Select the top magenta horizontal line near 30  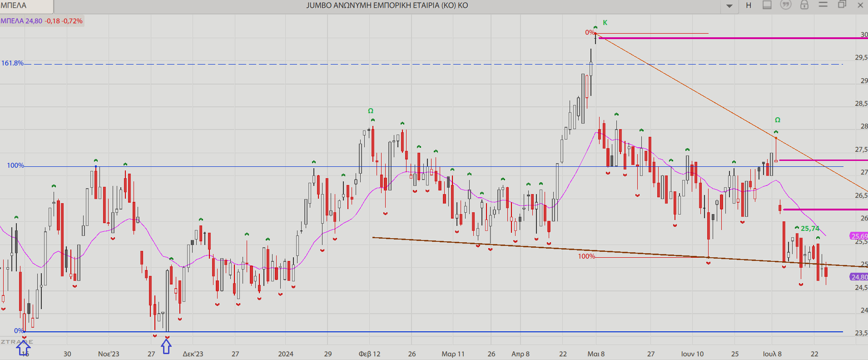point(733,38)
